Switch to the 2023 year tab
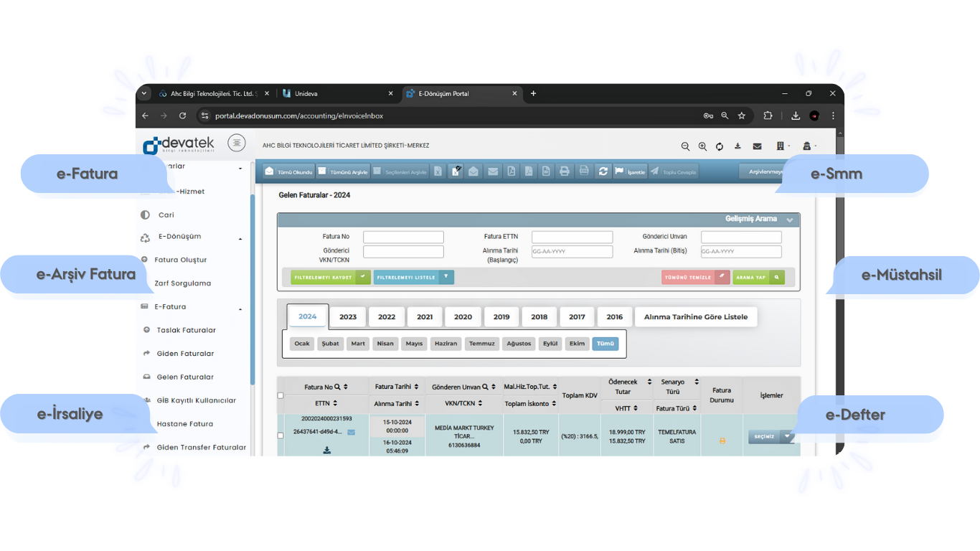The height and width of the screenshot is (551, 980). coord(348,316)
